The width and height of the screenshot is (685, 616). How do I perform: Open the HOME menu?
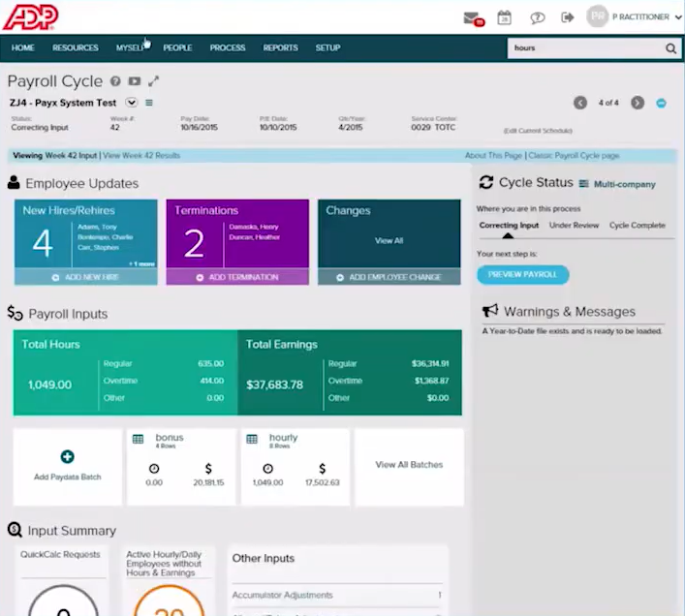[x=22, y=48]
